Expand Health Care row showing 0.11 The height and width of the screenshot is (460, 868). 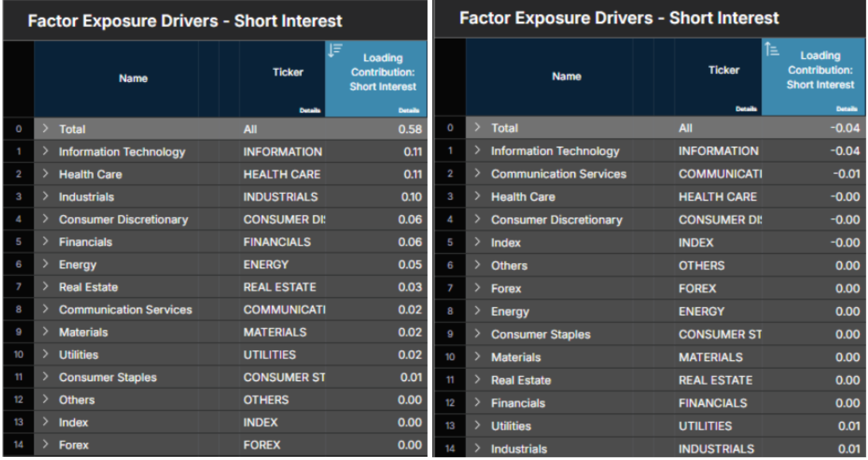pos(46,174)
